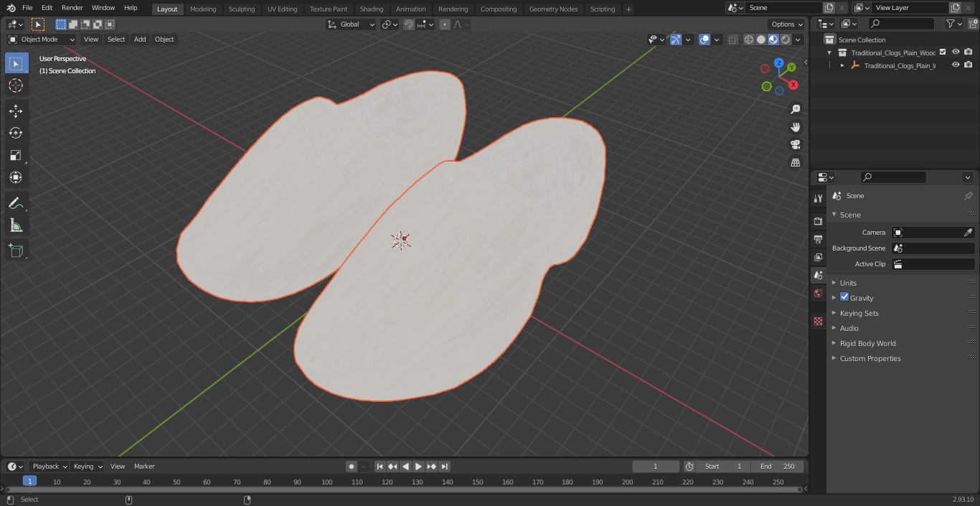The width and height of the screenshot is (980, 506).
Task: Exclude Traditional_Clogs collection via checkbox
Action: 943,52
